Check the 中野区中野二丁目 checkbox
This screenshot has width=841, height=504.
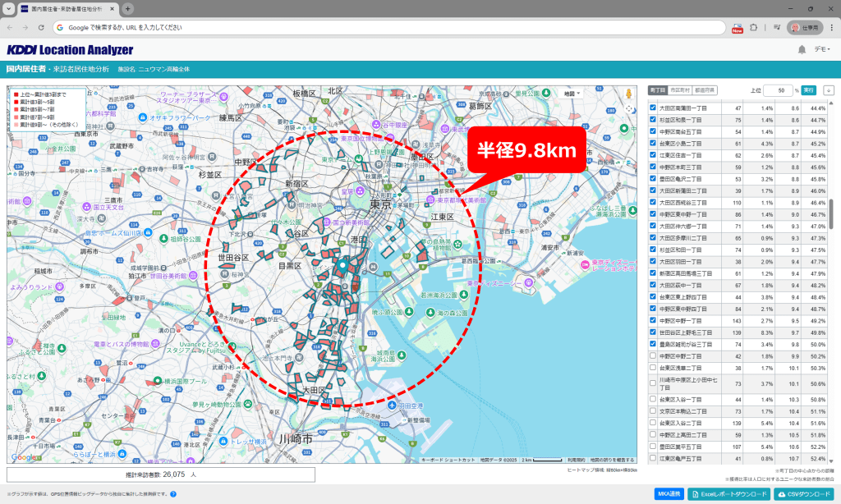[653, 355]
